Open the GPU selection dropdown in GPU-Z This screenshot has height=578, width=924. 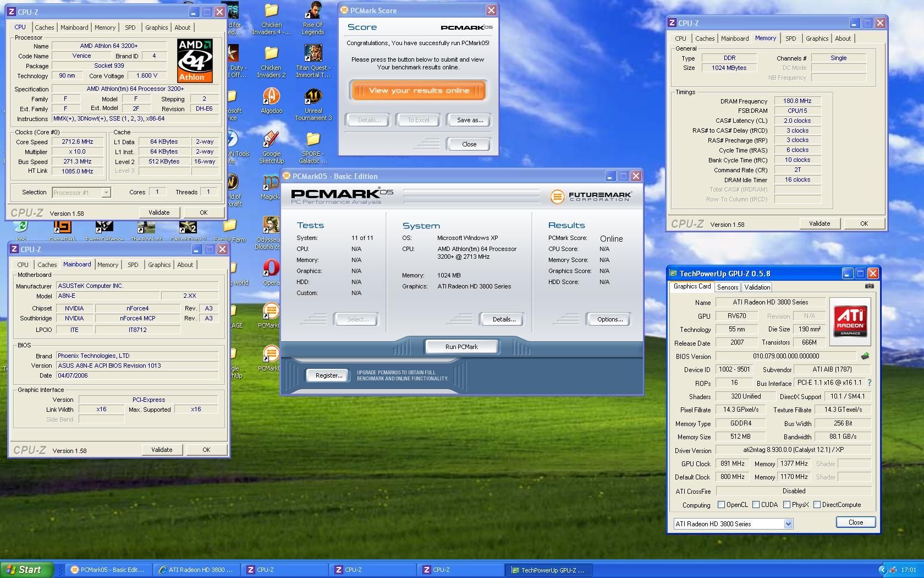pyautogui.click(x=788, y=524)
